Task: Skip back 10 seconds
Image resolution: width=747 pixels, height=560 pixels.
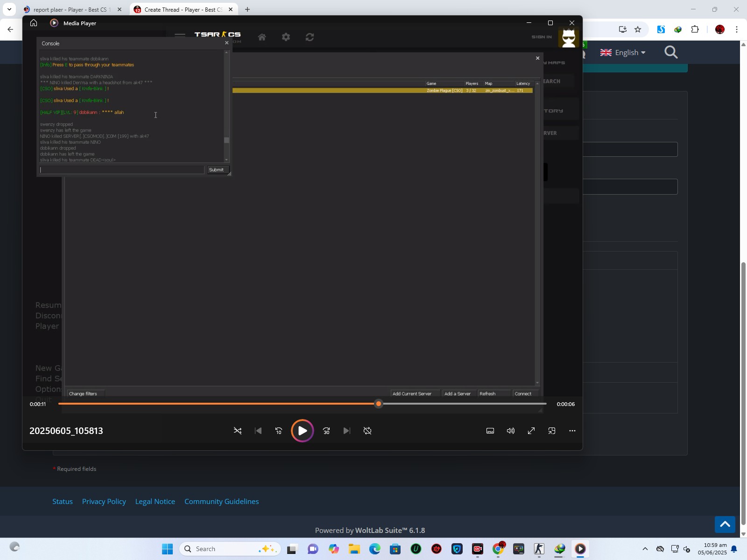Action: (x=279, y=431)
